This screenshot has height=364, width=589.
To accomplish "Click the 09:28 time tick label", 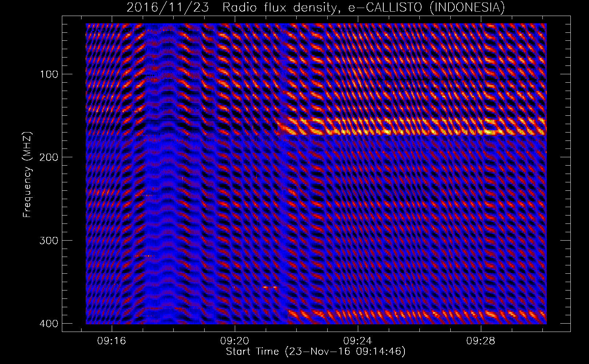I will [x=481, y=341].
